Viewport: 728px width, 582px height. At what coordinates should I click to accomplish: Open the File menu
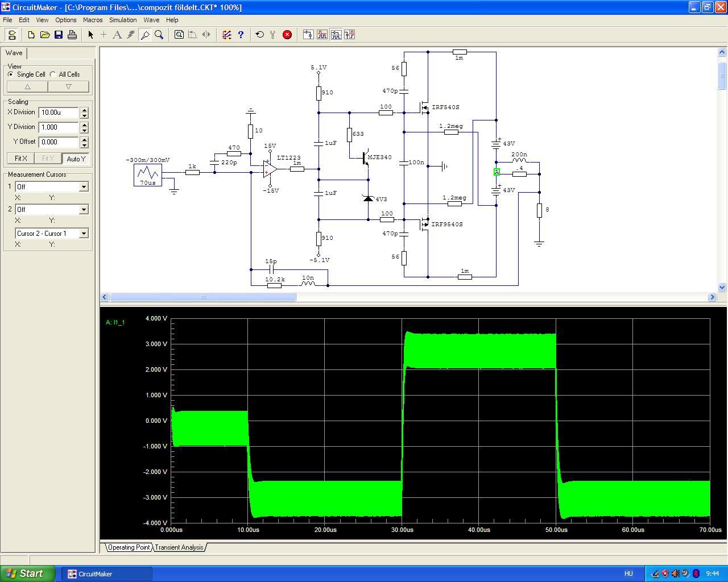pos(7,20)
